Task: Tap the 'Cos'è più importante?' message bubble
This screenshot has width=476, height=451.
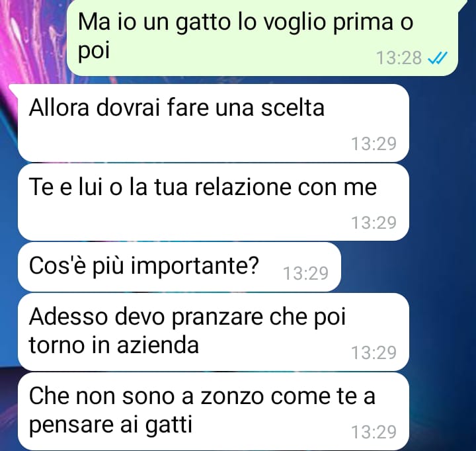Action: [179, 267]
